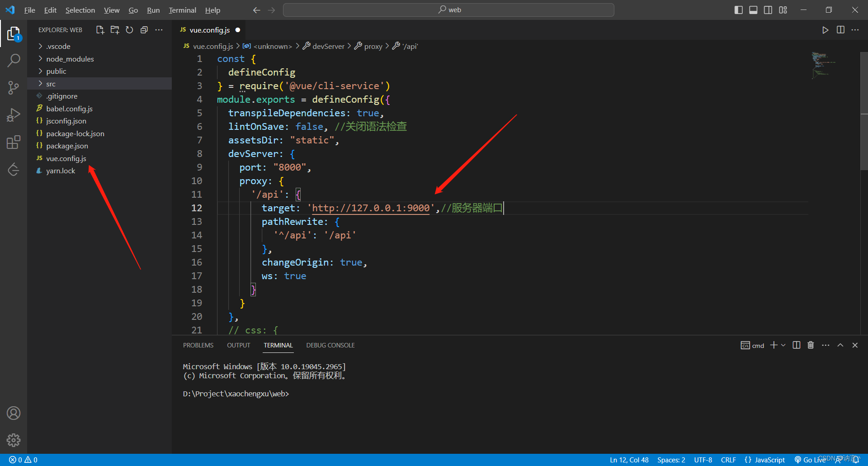The image size is (868, 466).
Task: Close the terminal panel
Action: pyautogui.click(x=855, y=345)
